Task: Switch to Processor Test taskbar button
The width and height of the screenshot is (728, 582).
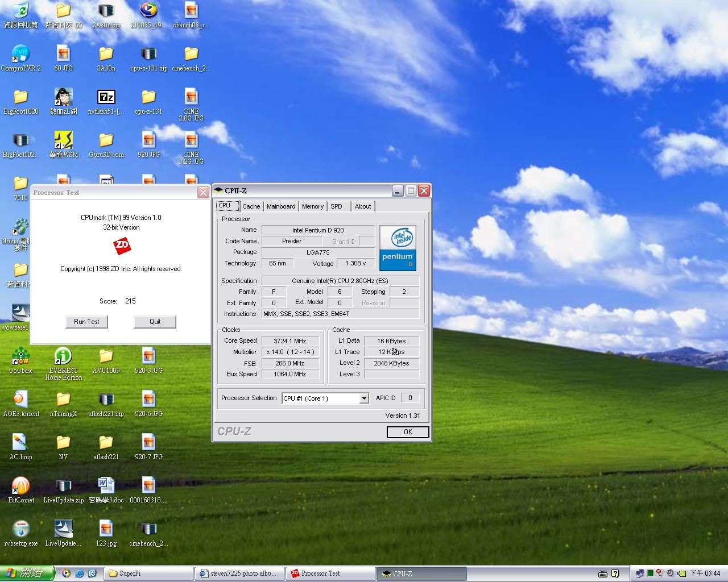Action: 330,573
